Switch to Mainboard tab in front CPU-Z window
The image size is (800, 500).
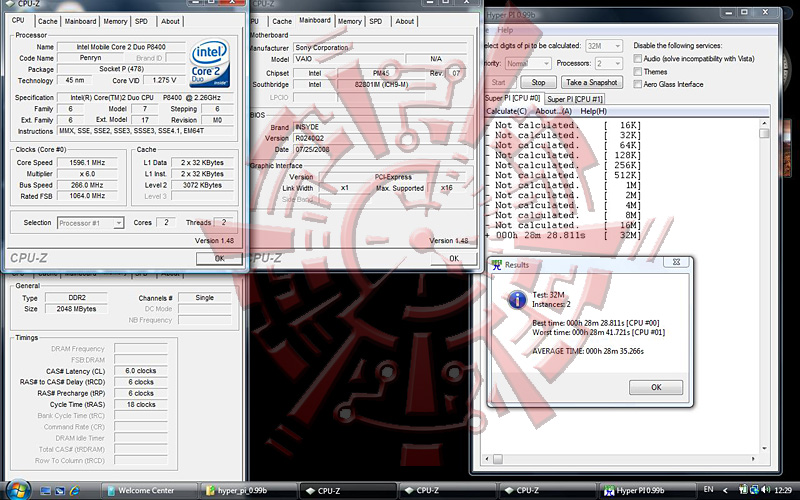coord(80,21)
